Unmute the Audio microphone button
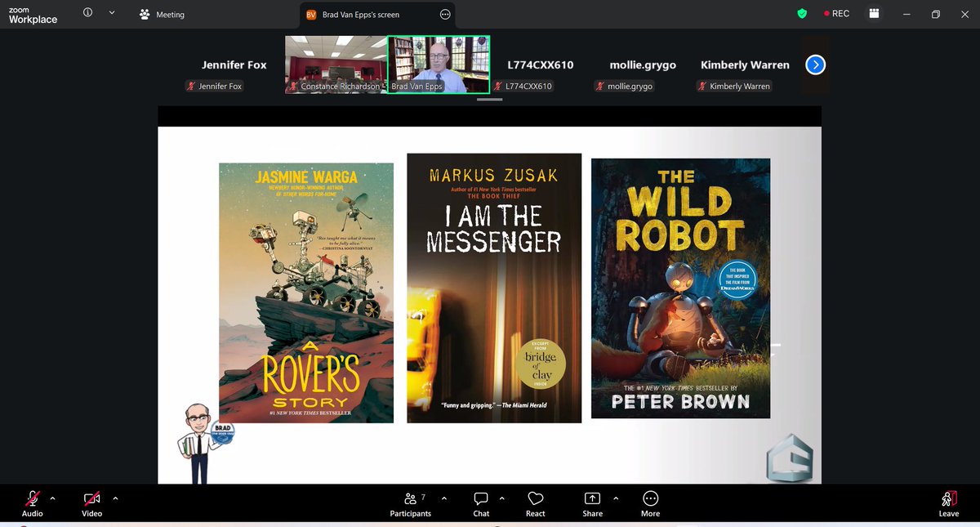 point(33,503)
